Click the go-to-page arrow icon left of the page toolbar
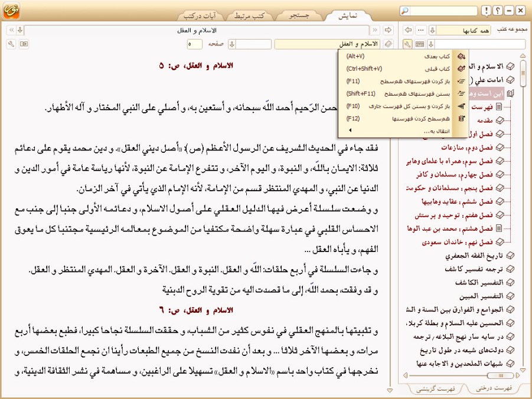Viewport: 532px width, 399px height. pyautogui.click(x=24, y=44)
